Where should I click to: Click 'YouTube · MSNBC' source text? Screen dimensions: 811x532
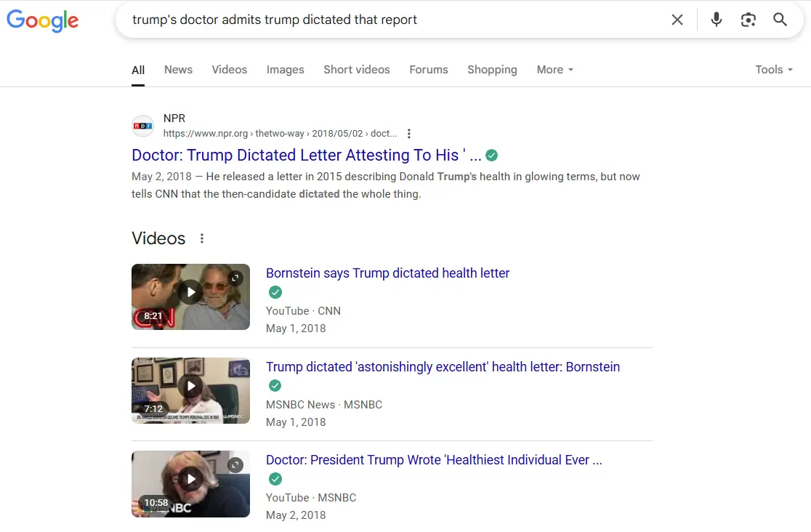point(311,498)
